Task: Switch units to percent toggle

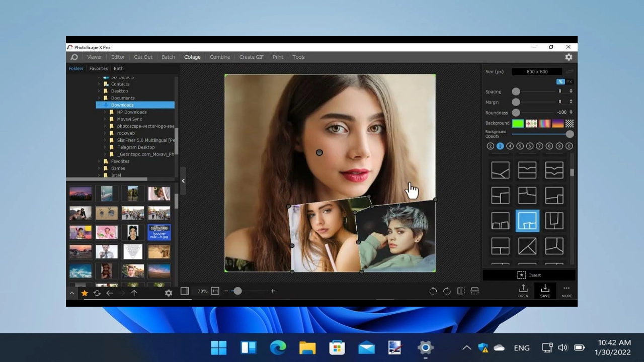Action: [x=560, y=82]
